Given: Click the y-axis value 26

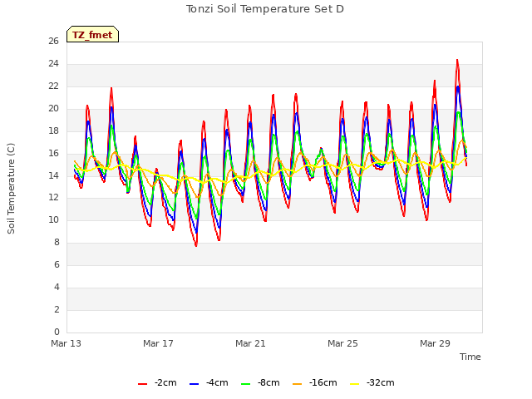Looking at the screenshot, I should tap(53, 42).
